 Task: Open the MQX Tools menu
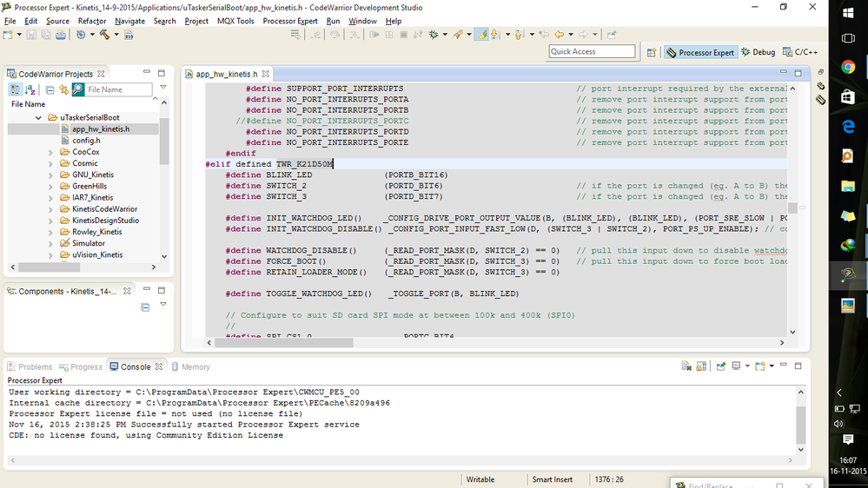(x=235, y=21)
